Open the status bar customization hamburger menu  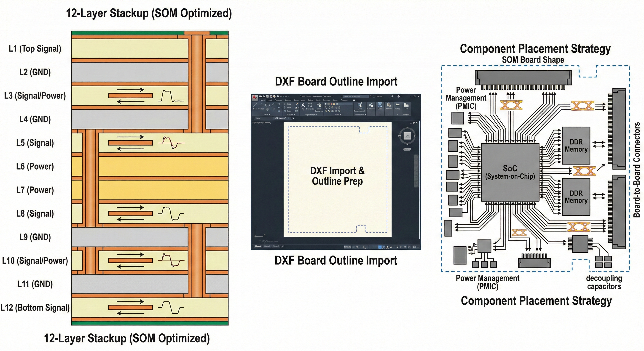coord(418,247)
